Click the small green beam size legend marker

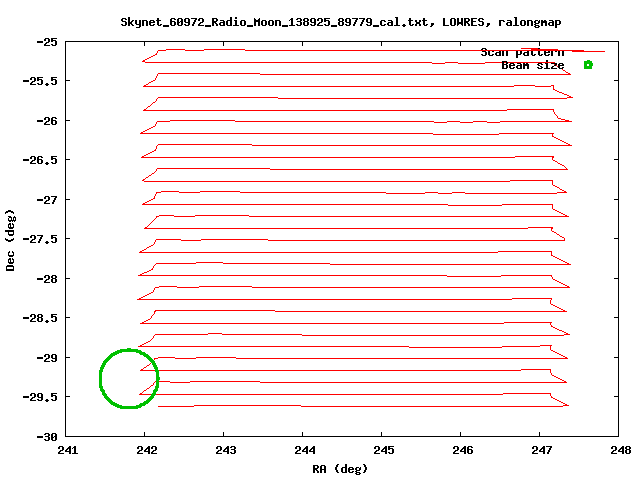(x=588, y=65)
